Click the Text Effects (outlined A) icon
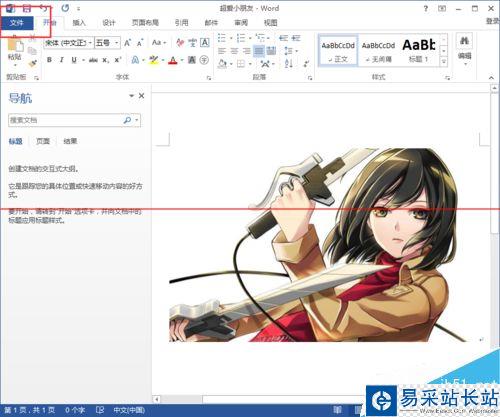The image size is (500, 417). click(135, 60)
